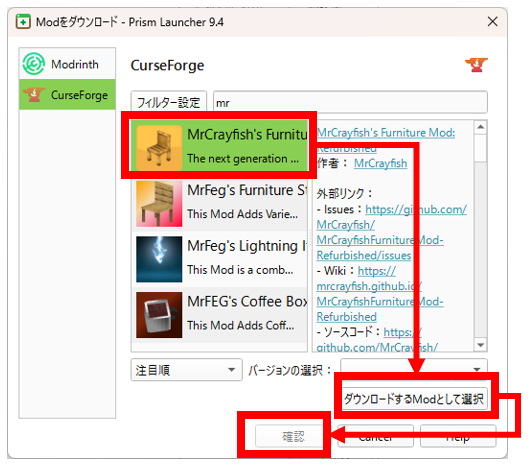Switch to the CurseForge tab
Screen dimensions: 531x469
67,94
